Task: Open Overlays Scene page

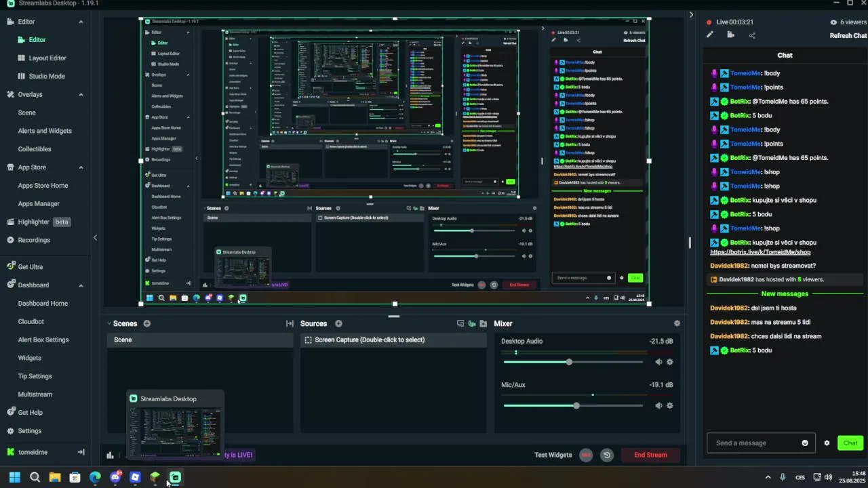Action: [x=27, y=113]
